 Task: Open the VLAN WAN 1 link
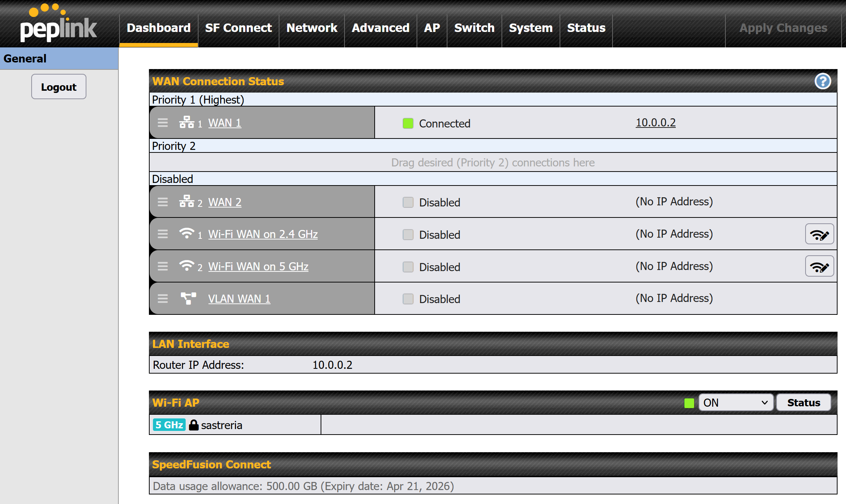(x=239, y=299)
